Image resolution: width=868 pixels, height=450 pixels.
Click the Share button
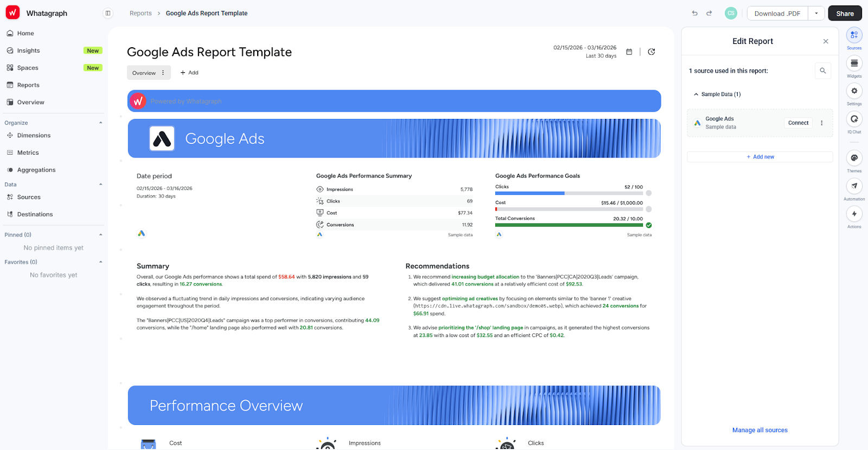[845, 13]
